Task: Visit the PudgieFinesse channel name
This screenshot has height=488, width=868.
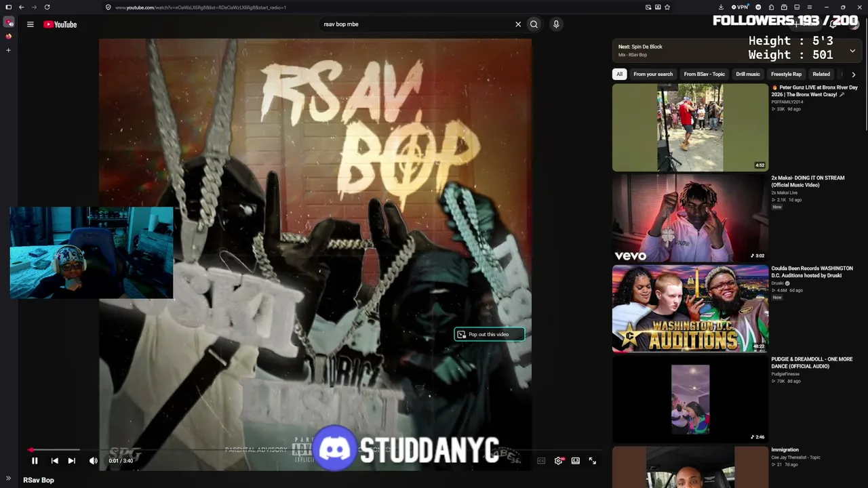Action: coord(785,374)
